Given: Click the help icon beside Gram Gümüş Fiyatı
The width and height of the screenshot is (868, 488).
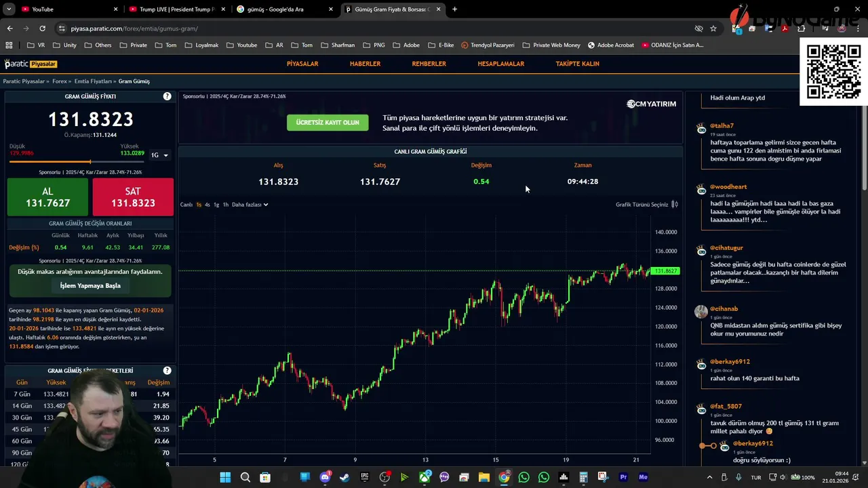Looking at the screenshot, I should point(167,96).
